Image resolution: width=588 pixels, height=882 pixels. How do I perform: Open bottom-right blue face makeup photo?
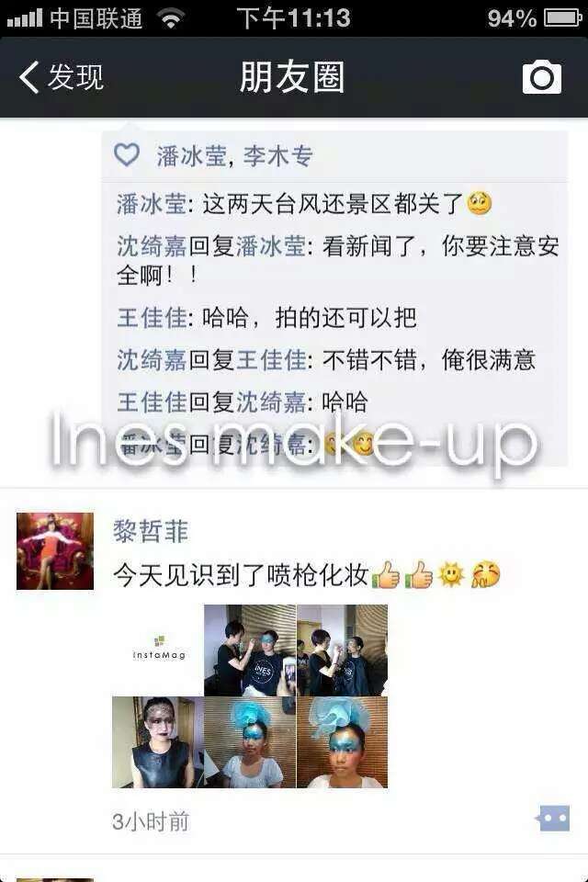(x=342, y=742)
